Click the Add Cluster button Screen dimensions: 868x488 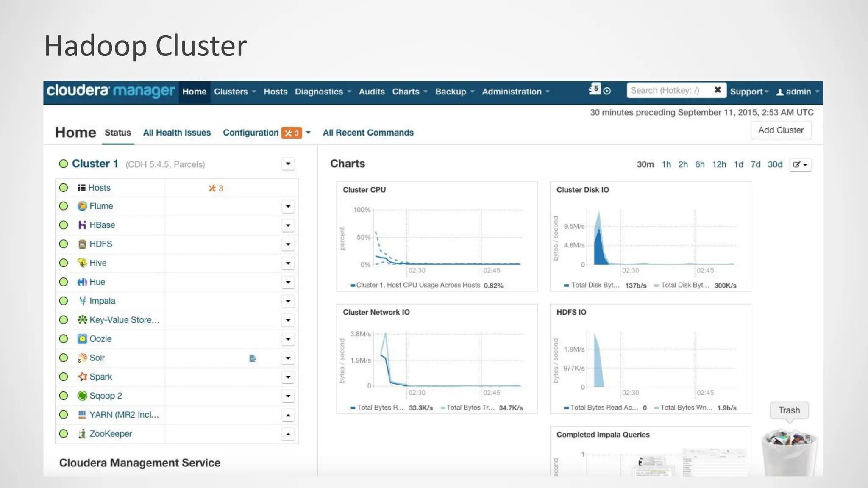(x=781, y=130)
